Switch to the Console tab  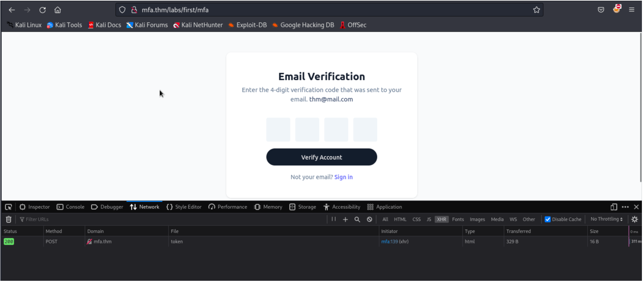tap(70, 207)
